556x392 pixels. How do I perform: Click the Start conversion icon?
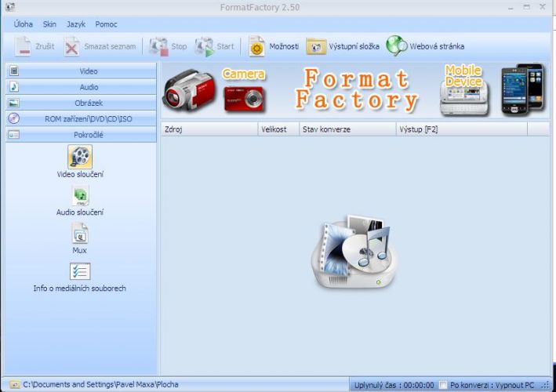(204, 46)
